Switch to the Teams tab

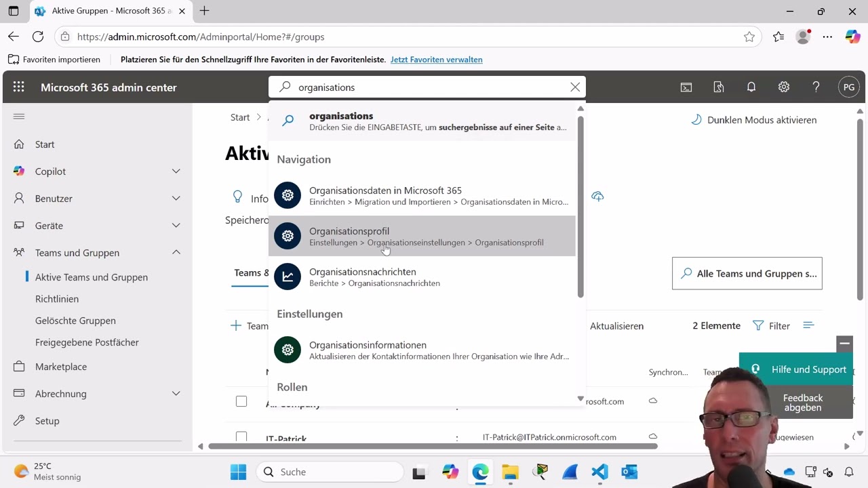(250, 272)
